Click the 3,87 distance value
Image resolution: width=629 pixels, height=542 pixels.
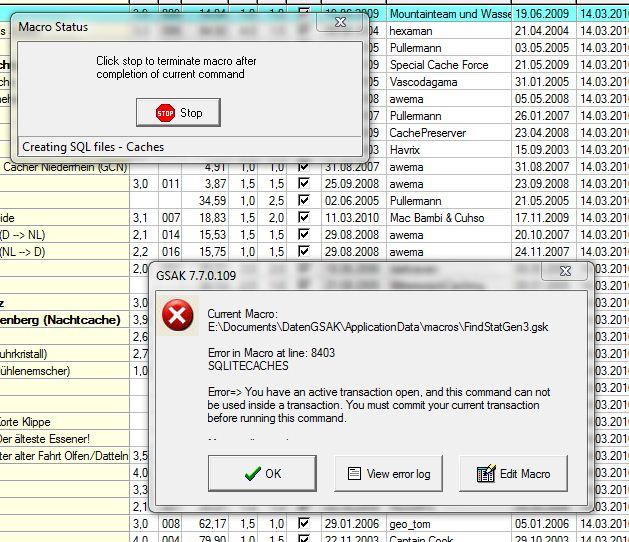[216, 184]
